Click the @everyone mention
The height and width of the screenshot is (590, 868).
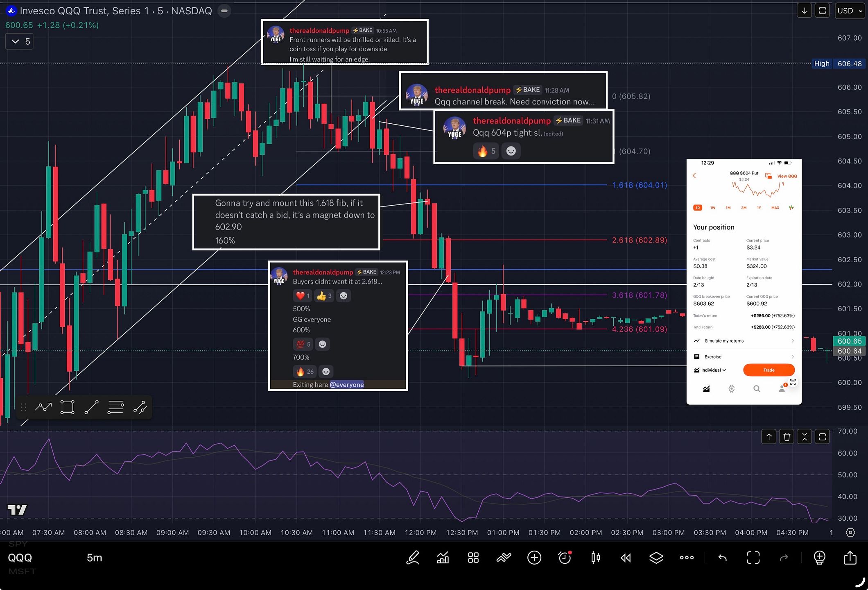pyautogui.click(x=347, y=385)
